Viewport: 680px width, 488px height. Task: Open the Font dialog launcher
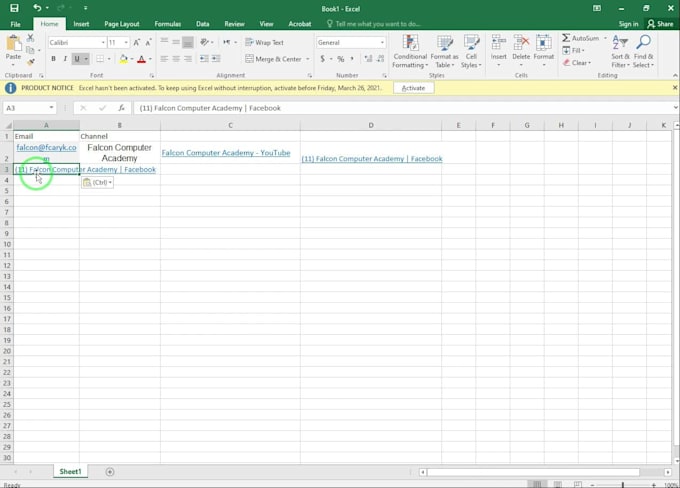152,75
